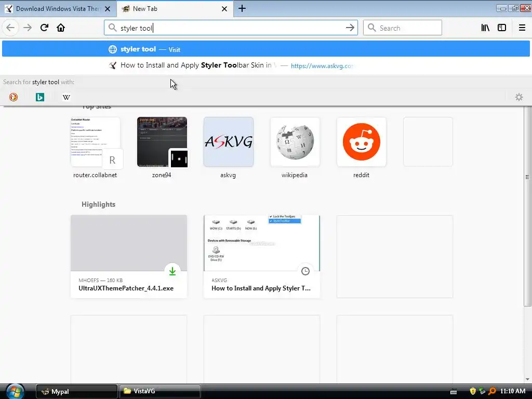532x399 pixels.
Task: Search with Wikipedia one-off icon
Action: point(66,97)
